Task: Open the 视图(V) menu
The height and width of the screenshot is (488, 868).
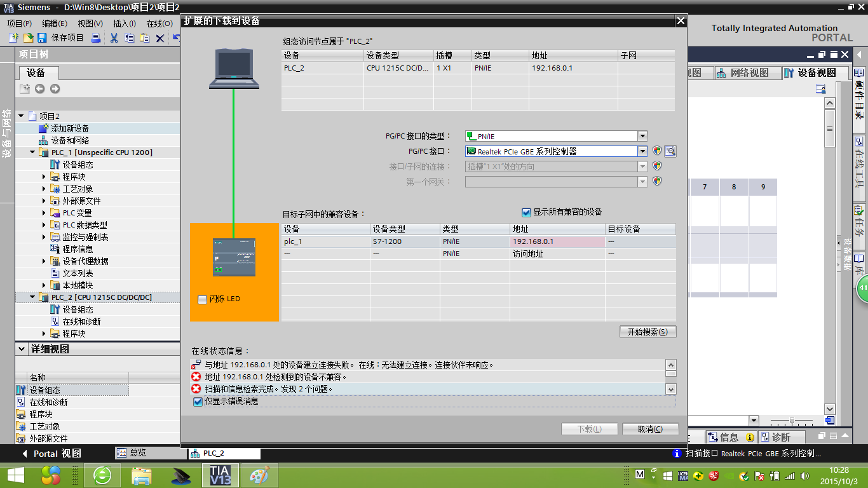Action: pos(90,24)
